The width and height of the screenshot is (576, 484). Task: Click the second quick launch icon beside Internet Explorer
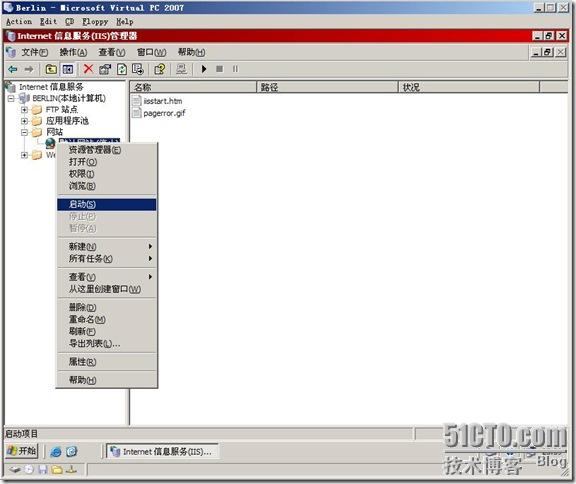pyautogui.click(x=72, y=451)
